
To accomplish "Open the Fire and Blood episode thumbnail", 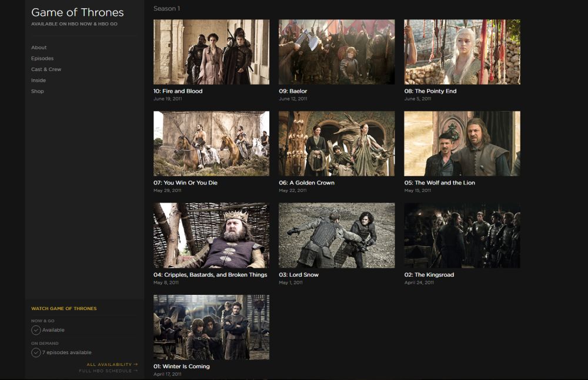I will click(x=211, y=52).
